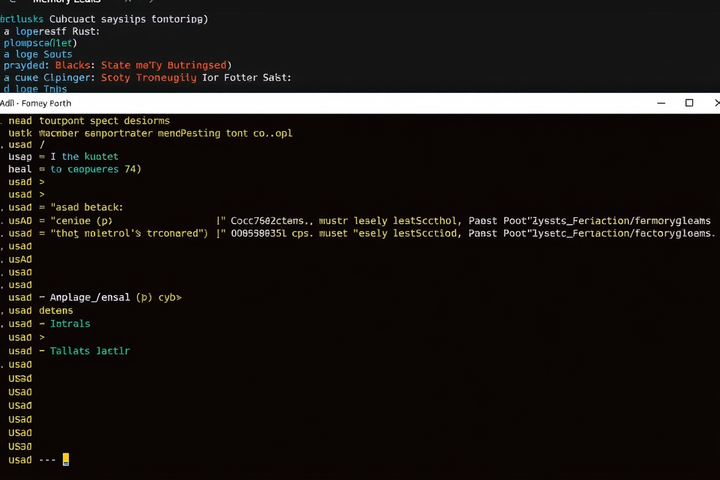Click 'a loperestf Rust:' in the background window

tap(51, 31)
